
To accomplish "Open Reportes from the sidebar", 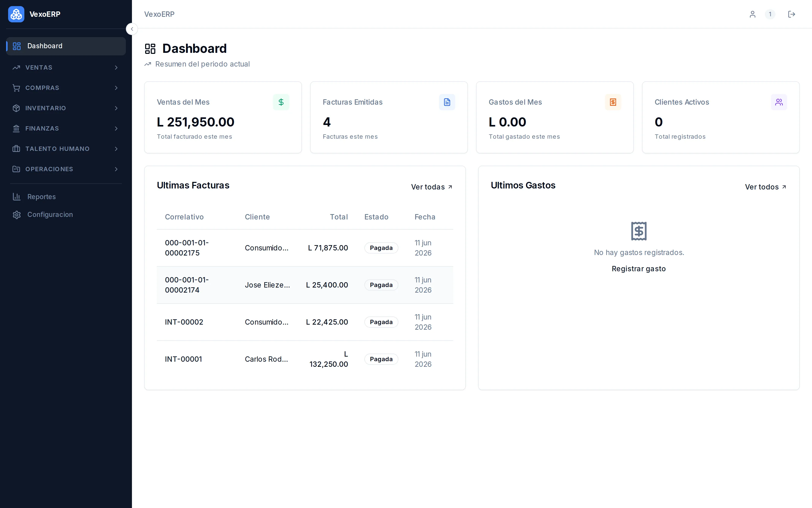I will click(x=66, y=197).
